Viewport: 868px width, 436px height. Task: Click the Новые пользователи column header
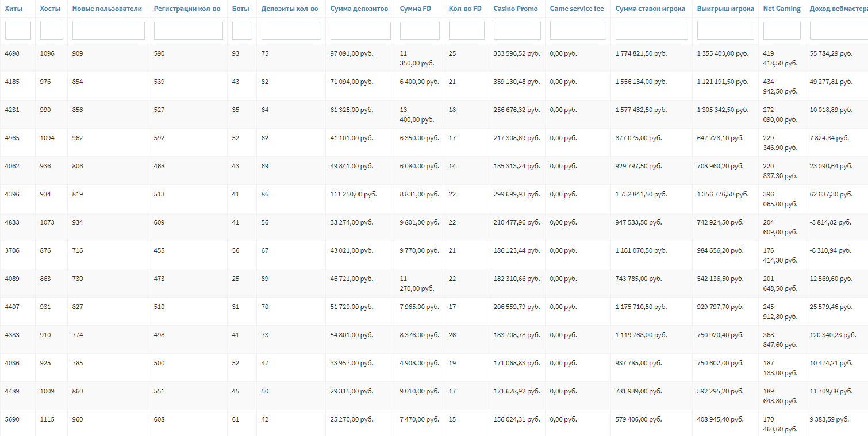tap(107, 9)
